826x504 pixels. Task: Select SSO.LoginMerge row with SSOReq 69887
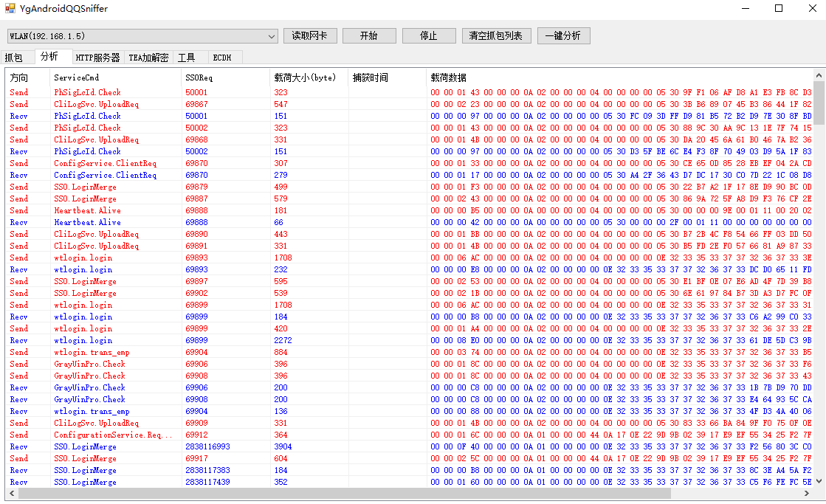click(410, 199)
